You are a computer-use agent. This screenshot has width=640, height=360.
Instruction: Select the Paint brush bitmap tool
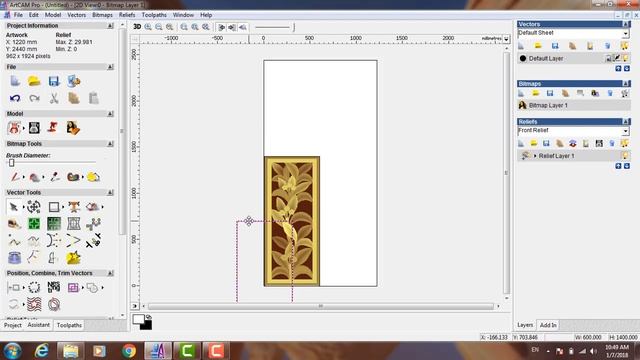[x=15, y=177]
